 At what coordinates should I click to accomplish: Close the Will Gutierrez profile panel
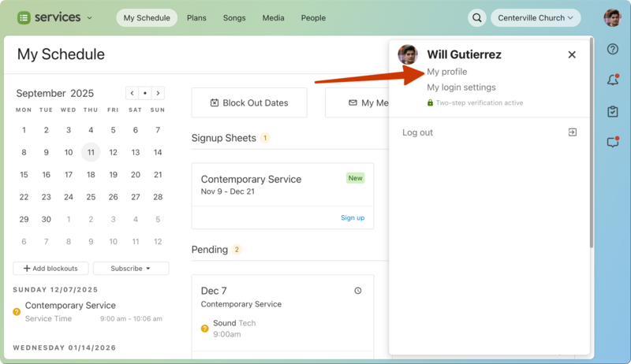(572, 55)
